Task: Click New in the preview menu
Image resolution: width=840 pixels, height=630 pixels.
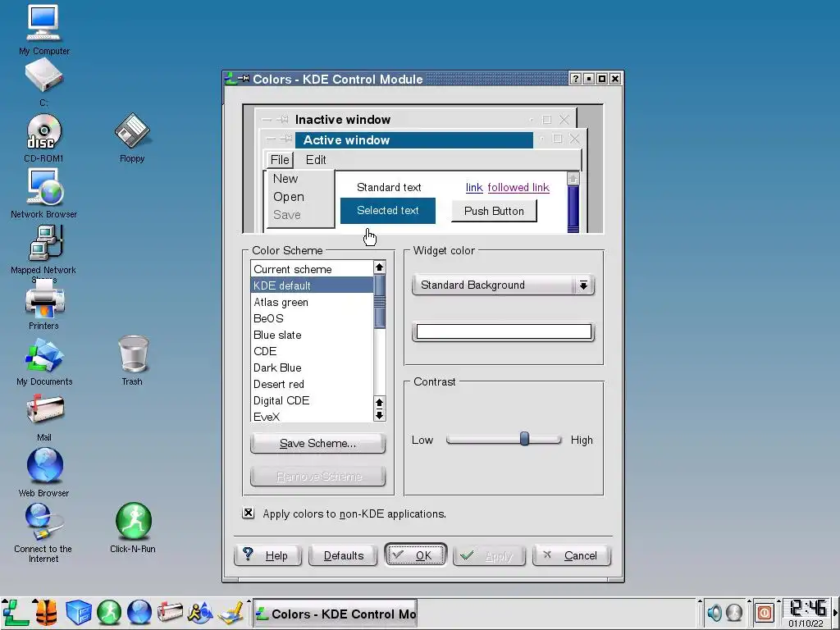Action: tap(285, 178)
